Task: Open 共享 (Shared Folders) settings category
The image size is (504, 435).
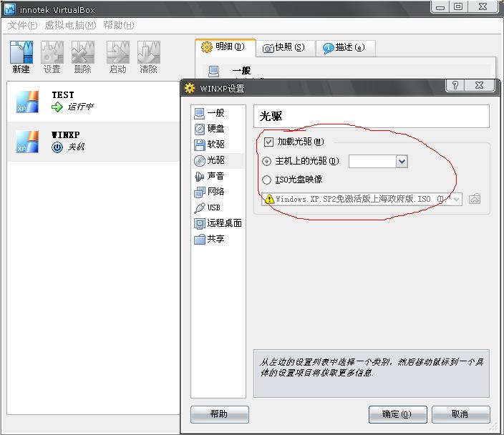Action: [x=218, y=239]
